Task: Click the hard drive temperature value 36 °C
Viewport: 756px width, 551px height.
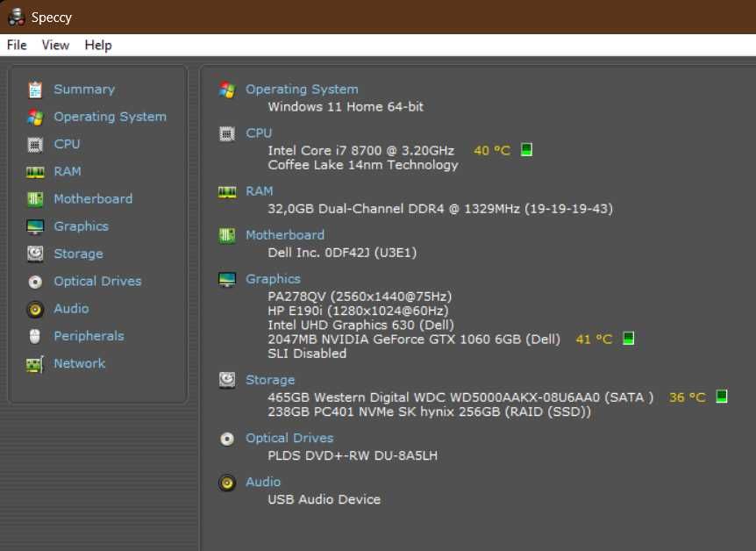Action: coord(687,397)
